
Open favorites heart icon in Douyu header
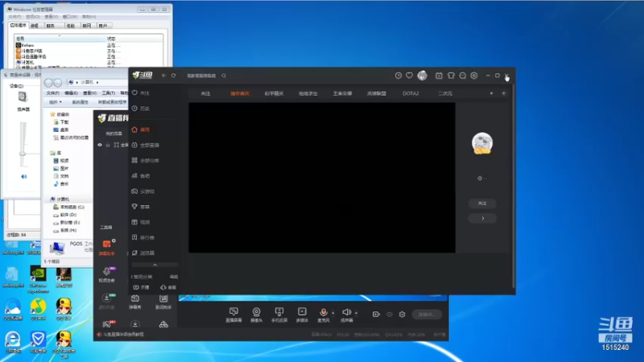410,76
